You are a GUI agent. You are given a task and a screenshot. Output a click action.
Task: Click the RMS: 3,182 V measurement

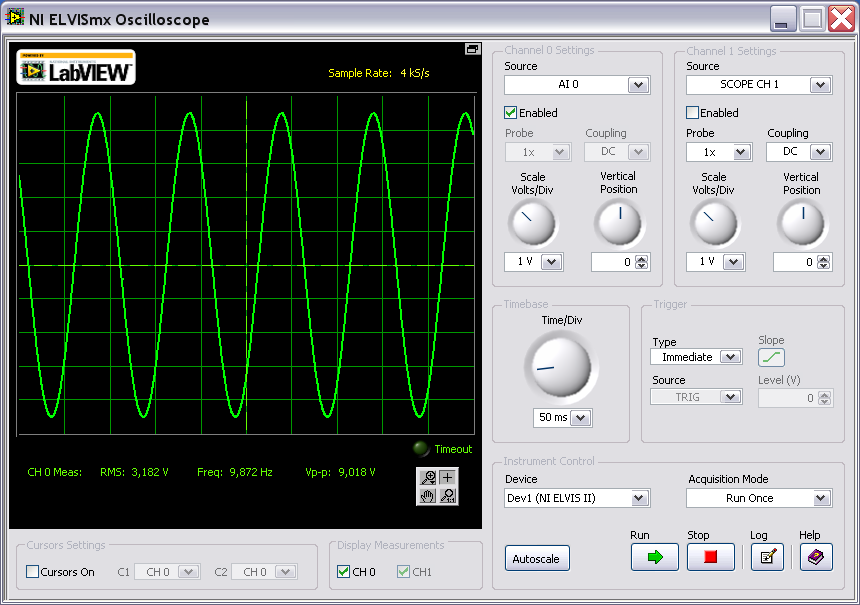[134, 472]
